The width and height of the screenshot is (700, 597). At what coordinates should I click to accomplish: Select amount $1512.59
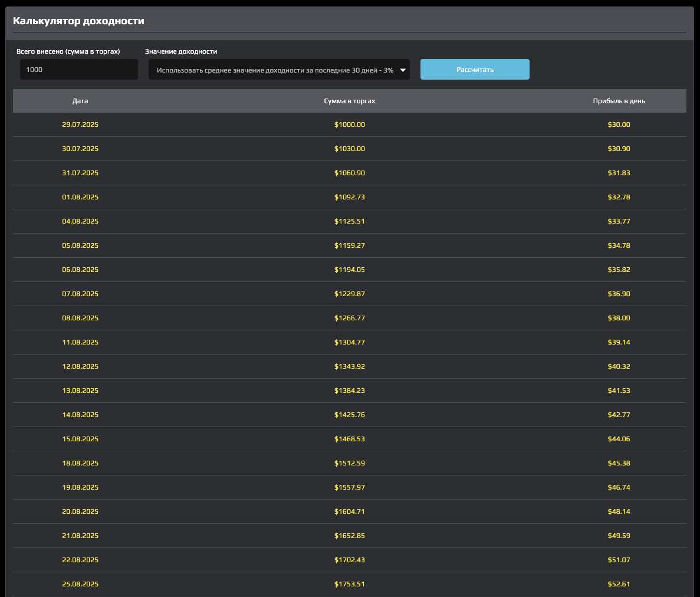coord(350,463)
